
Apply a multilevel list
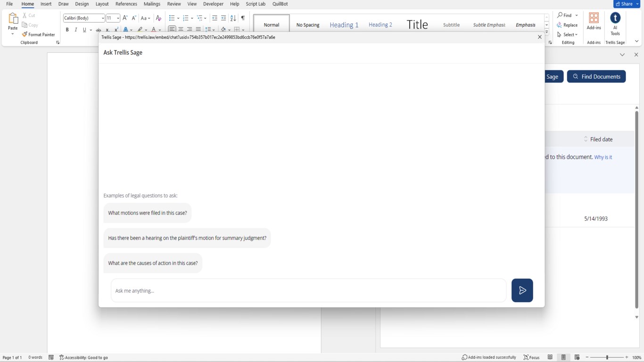[200, 18]
